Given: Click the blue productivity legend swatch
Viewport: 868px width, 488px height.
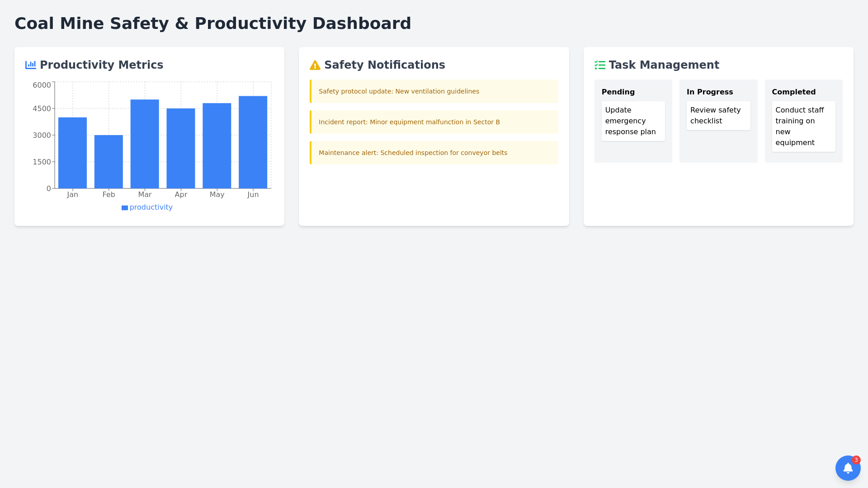Looking at the screenshot, I should point(125,208).
